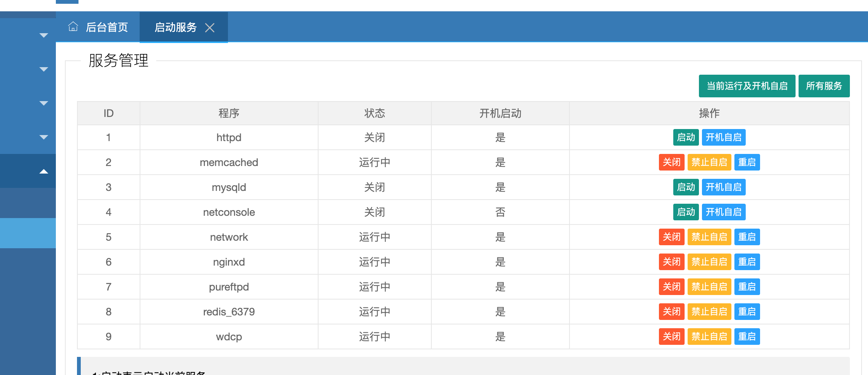868x375 pixels.
Task: Collapse the open sidebar menu section
Action: point(44,171)
